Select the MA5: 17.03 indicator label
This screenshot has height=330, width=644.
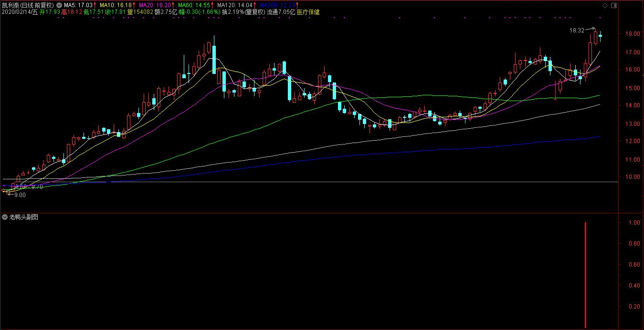tap(78, 5)
